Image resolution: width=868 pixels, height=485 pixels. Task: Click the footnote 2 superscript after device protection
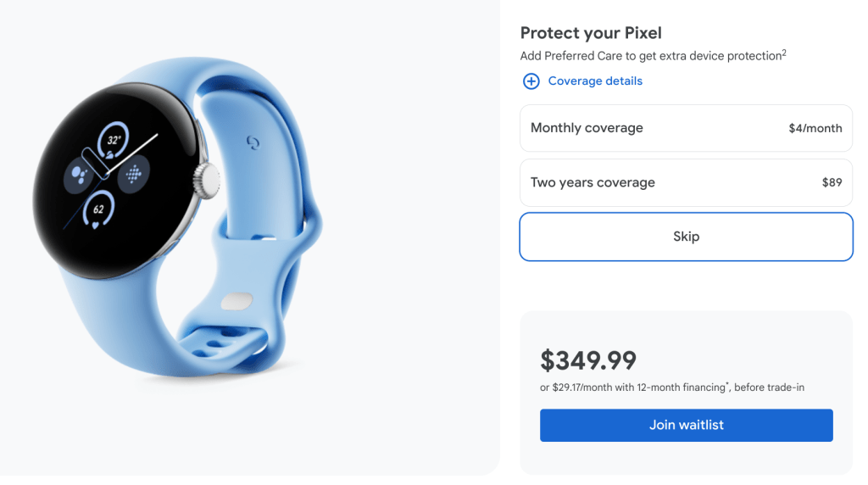pos(784,53)
